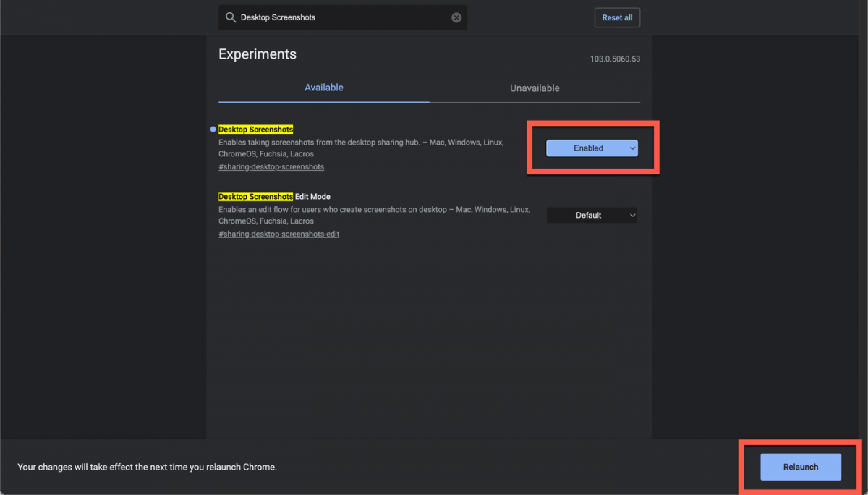The image size is (868, 495).
Task: Click the 'Enables an edit flow' description text
Action: pyautogui.click(x=374, y=216)
